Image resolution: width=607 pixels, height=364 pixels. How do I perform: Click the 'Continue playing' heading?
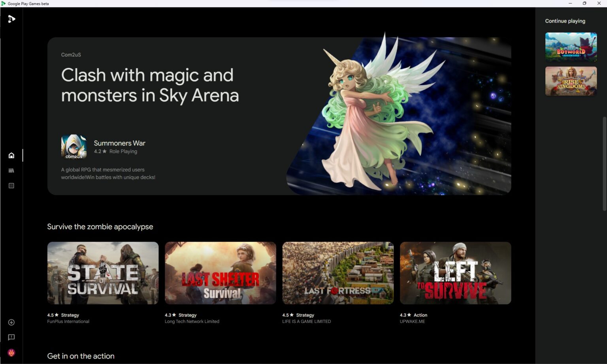coord(565,21)
